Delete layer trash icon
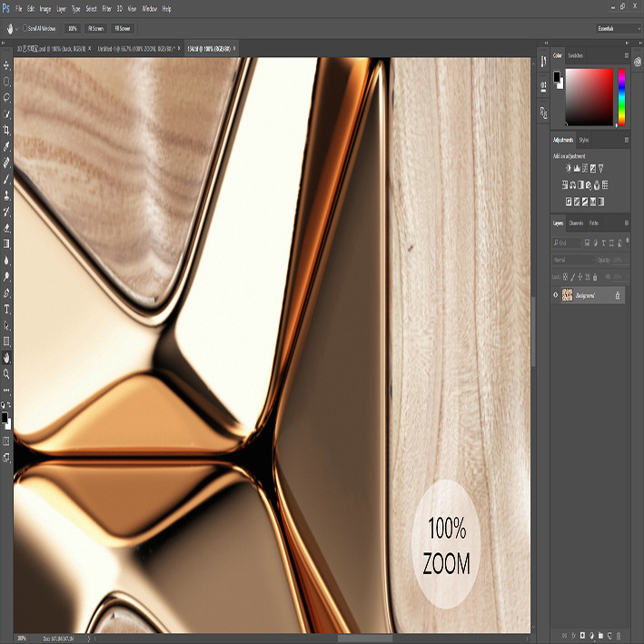The width and height of the screenshot is (644, 644). 619,636
